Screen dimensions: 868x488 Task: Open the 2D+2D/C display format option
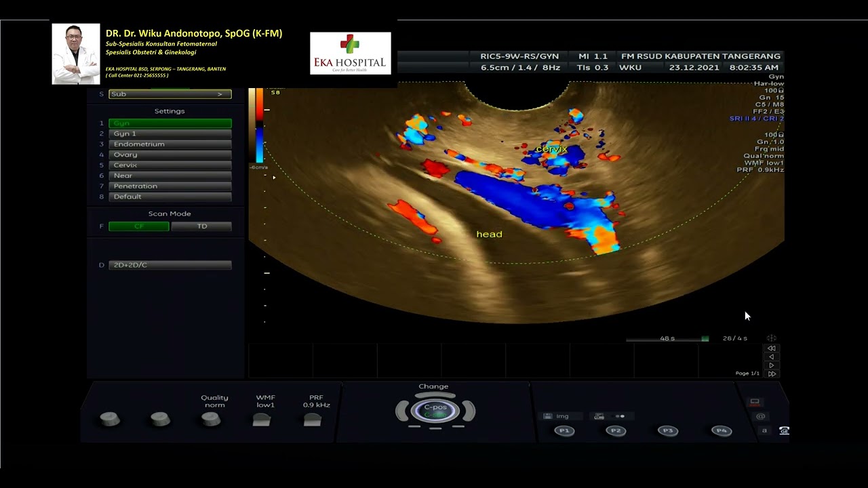[170, 265]
